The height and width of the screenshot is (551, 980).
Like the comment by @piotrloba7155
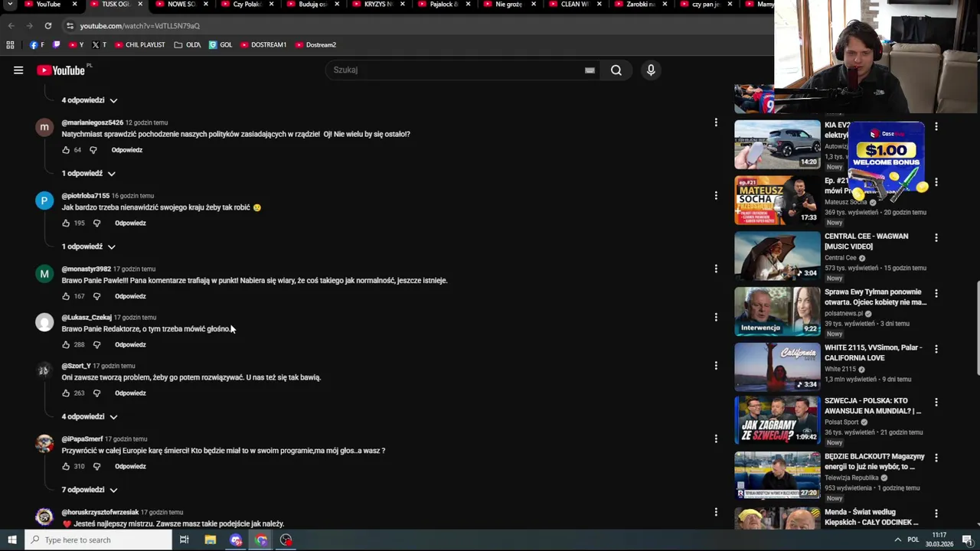coord(66,223)
